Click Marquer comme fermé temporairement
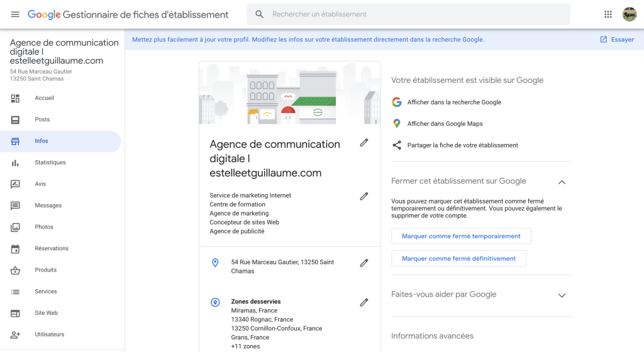 (461, 236)
